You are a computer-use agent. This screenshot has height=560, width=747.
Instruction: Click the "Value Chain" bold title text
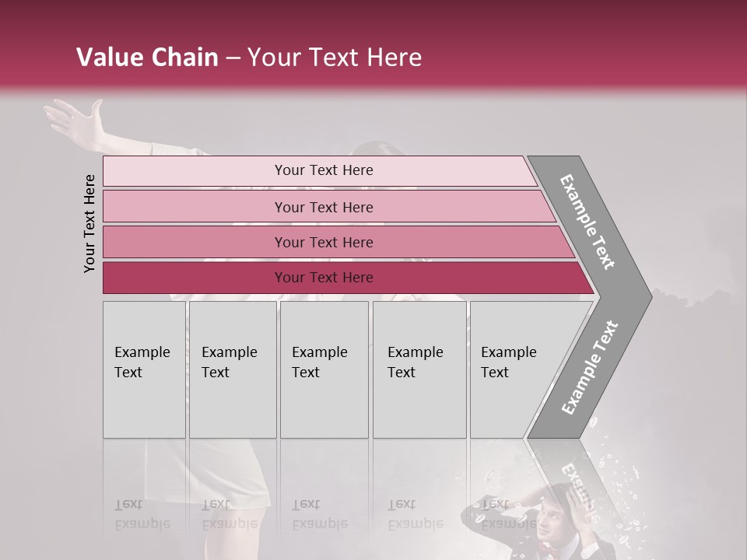click(147, 58)
